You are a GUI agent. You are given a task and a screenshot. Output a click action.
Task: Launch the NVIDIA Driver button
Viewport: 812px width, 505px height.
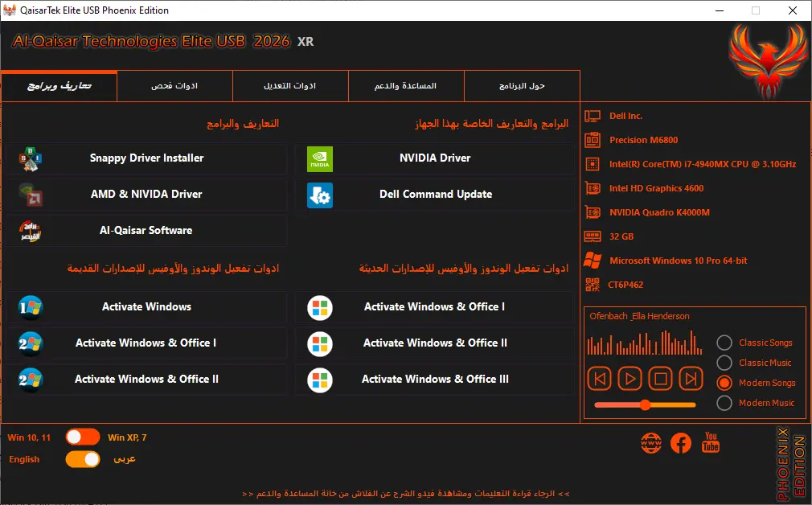tap(435, 158)
